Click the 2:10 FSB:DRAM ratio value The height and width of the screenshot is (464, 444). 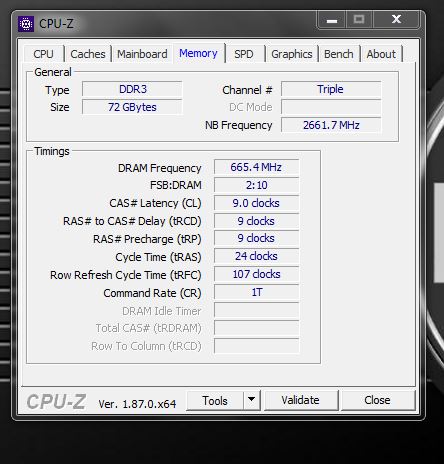coord(256,185)
